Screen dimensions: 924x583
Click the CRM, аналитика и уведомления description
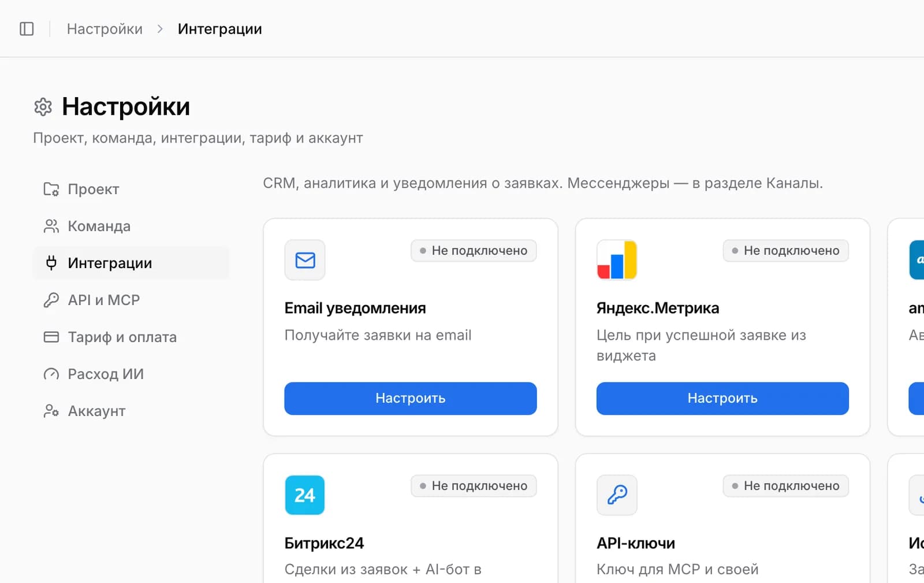pyautogui.click(x=543, y=183)
